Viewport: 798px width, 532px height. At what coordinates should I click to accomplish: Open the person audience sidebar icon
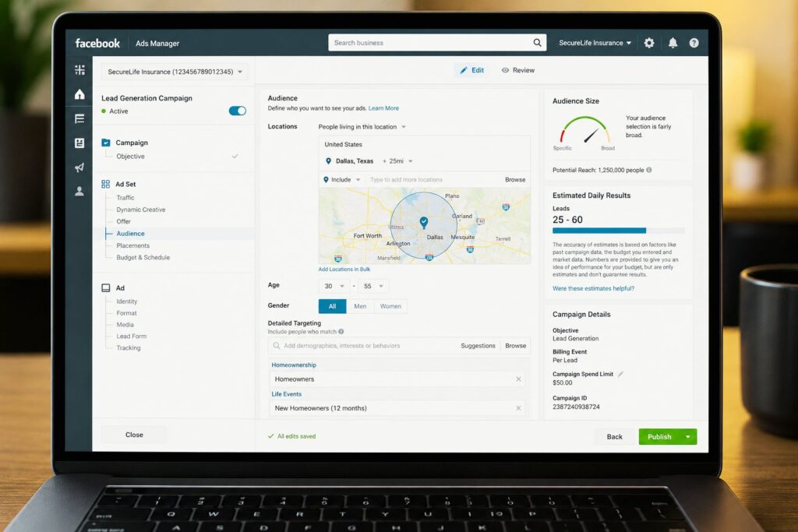pos(79,192)
